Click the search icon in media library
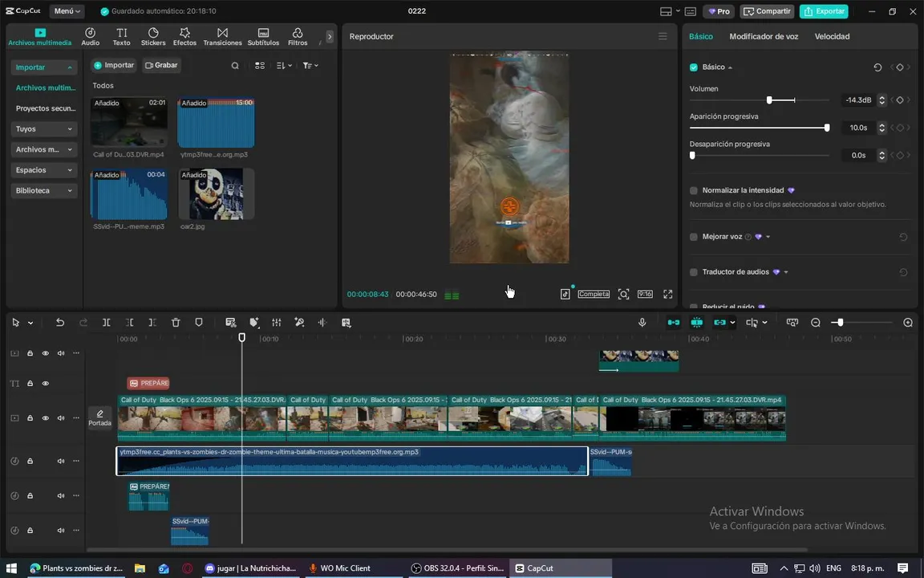 (x=235, y=66)
